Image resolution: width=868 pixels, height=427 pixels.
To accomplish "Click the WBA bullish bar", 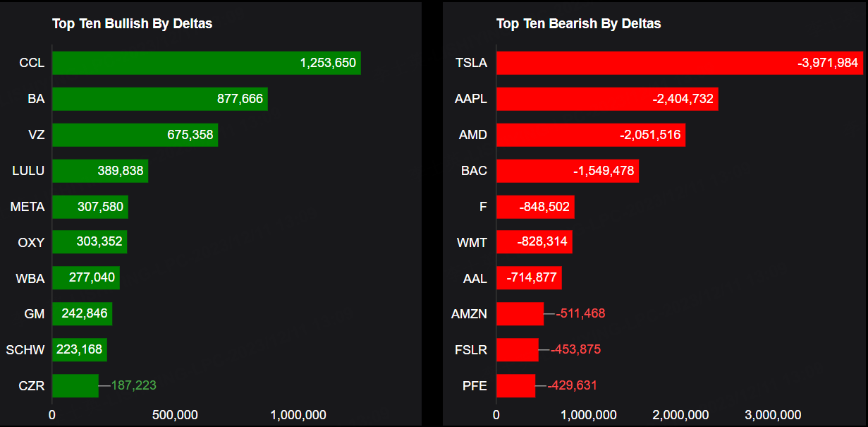I will 85,278.
